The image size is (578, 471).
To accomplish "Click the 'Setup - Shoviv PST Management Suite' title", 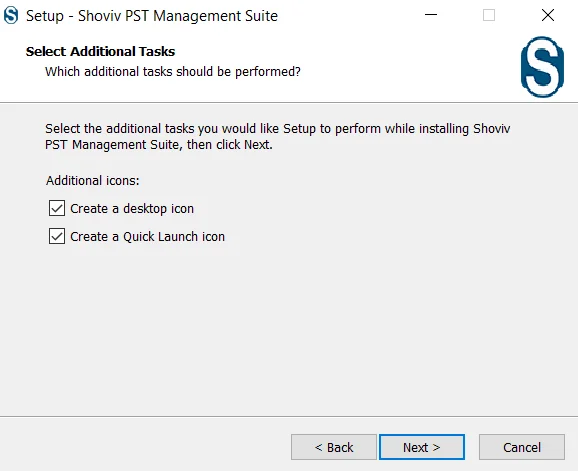I will (x=152, y=16).
